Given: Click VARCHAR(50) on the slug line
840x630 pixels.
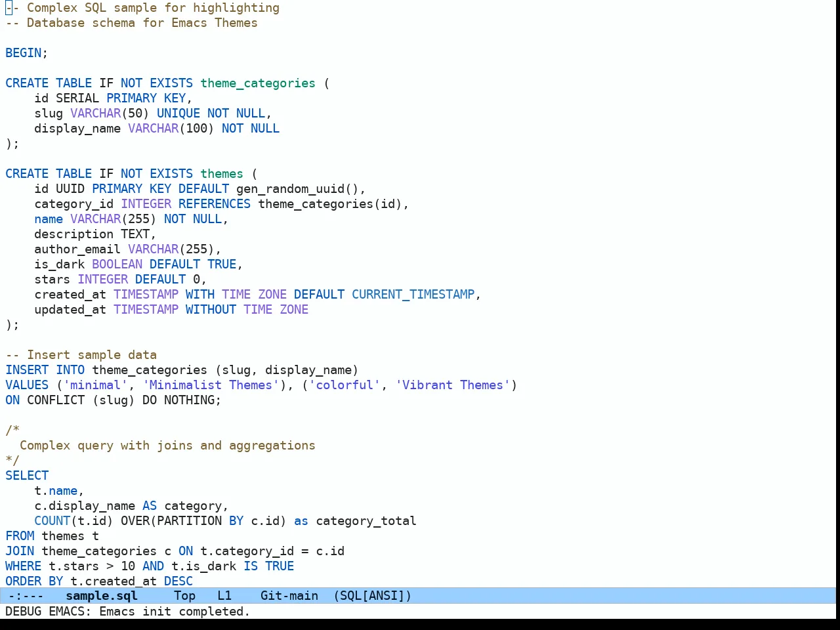Looking at the screenshot, I should coord(110,114).
